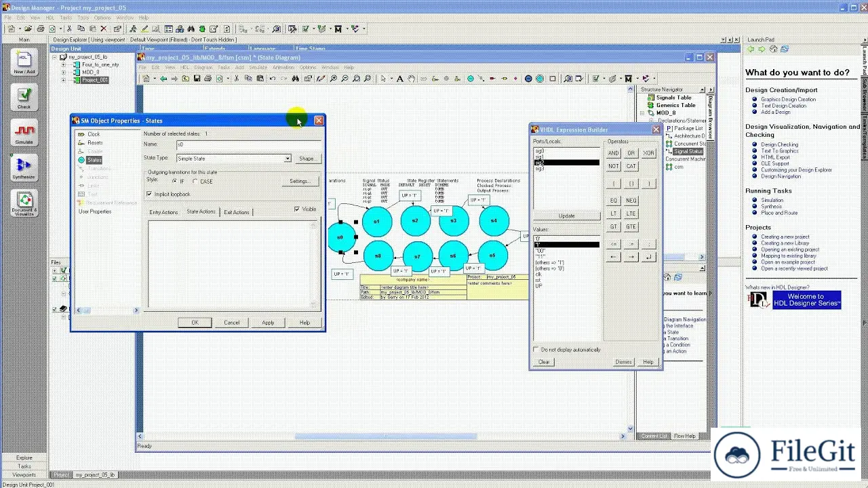Open the Document & Visualize icon

tap(24, 203)
